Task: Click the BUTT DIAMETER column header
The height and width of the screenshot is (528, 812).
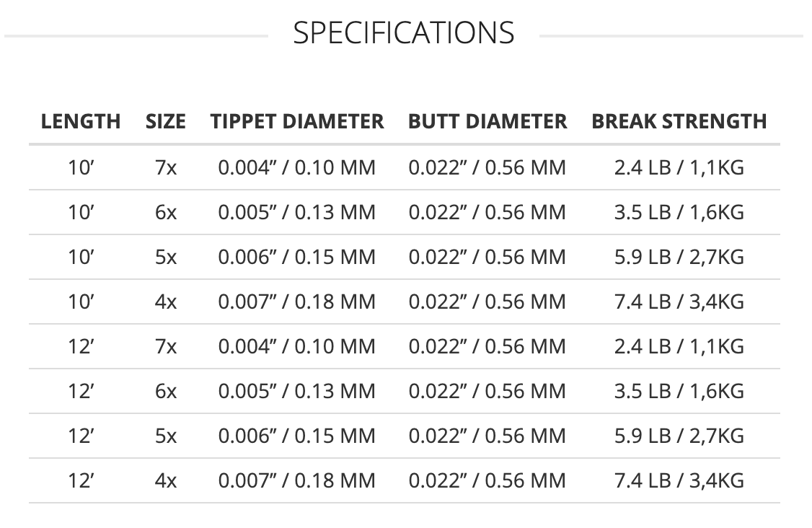Action: [x=487, y=121]
